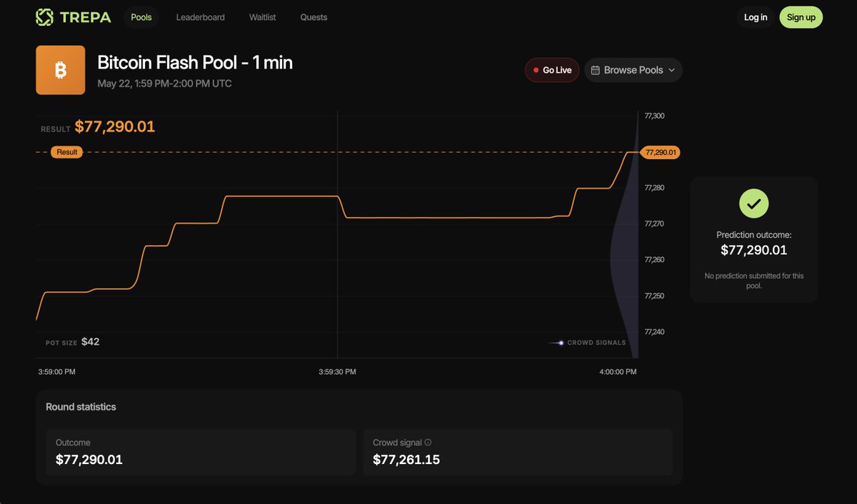Click the orange Result tag on chart

click(66, 152)
